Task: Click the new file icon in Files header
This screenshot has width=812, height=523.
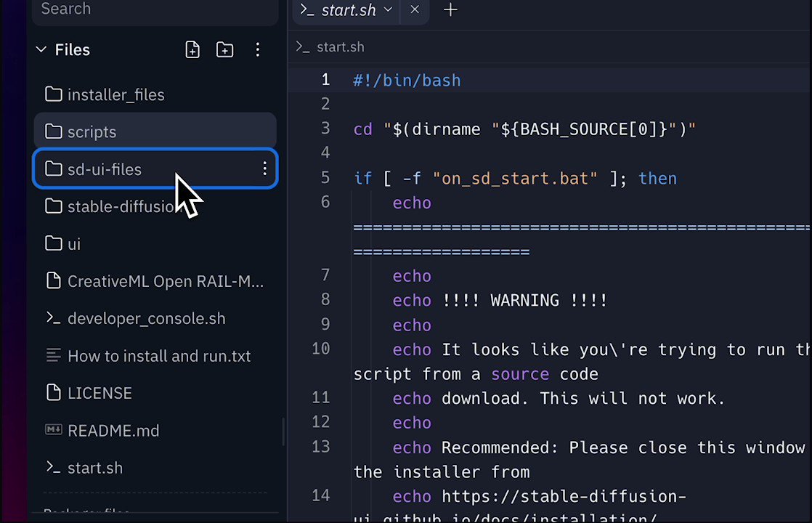Action: tap(192, 49)
